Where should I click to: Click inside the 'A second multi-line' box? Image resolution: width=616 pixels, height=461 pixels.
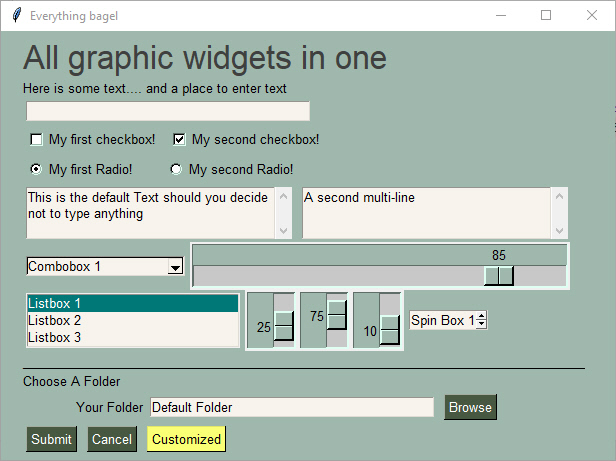pos(426,213)
